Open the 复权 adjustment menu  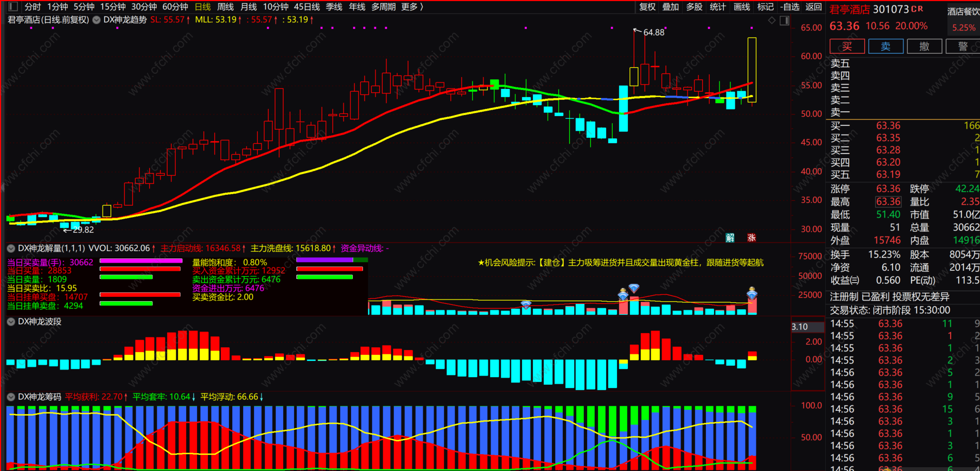coord(647,7)
